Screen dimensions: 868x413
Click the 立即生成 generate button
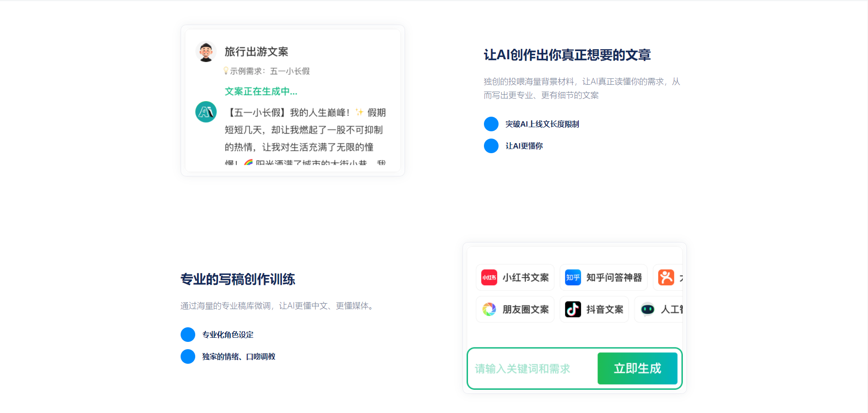(637, 368)
